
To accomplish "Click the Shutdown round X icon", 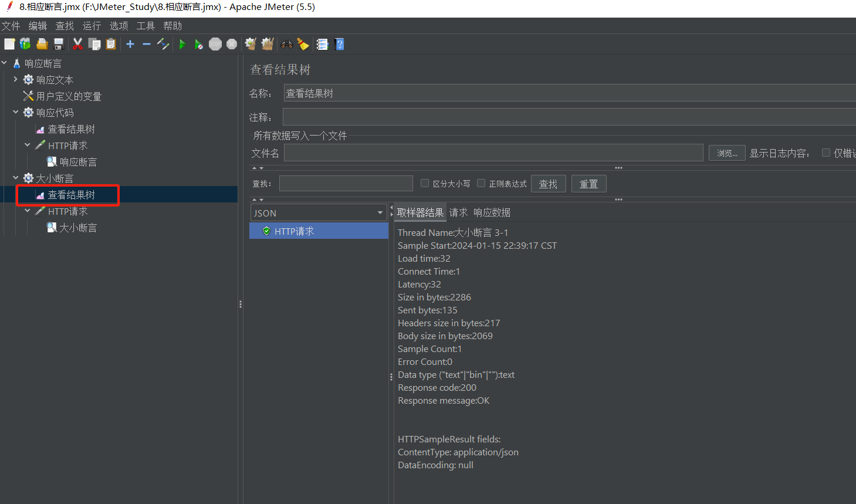I will pyautogui.click(x=232, y=44).
